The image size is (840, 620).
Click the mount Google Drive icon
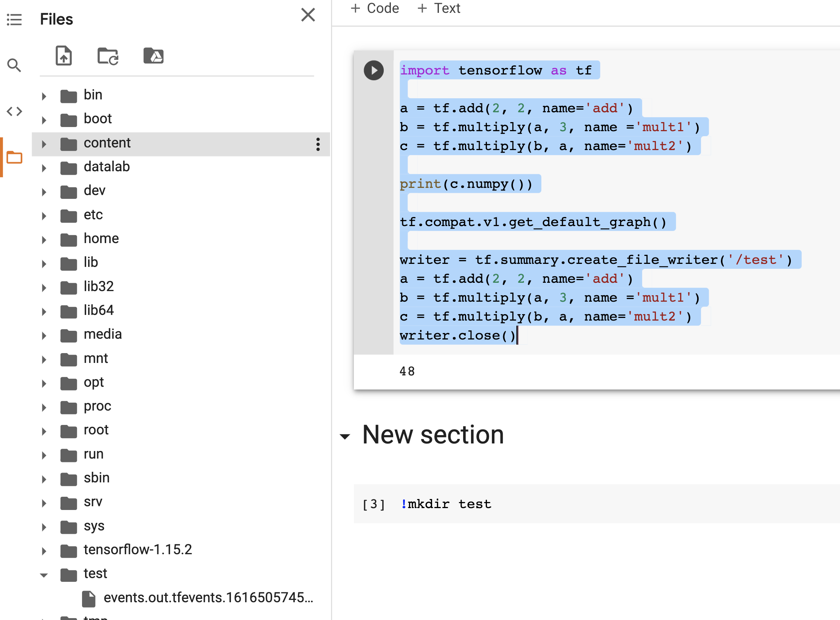[x=153, y=56]
